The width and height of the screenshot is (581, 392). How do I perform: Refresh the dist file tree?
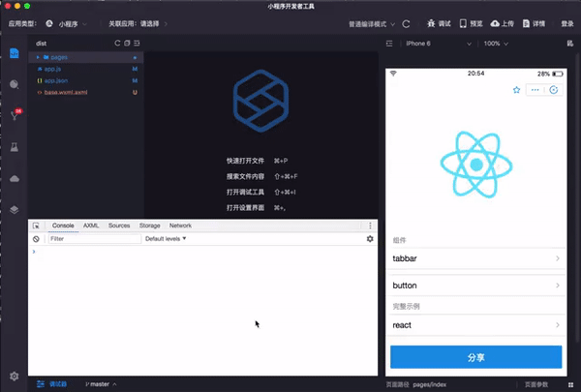pos(117,43)
